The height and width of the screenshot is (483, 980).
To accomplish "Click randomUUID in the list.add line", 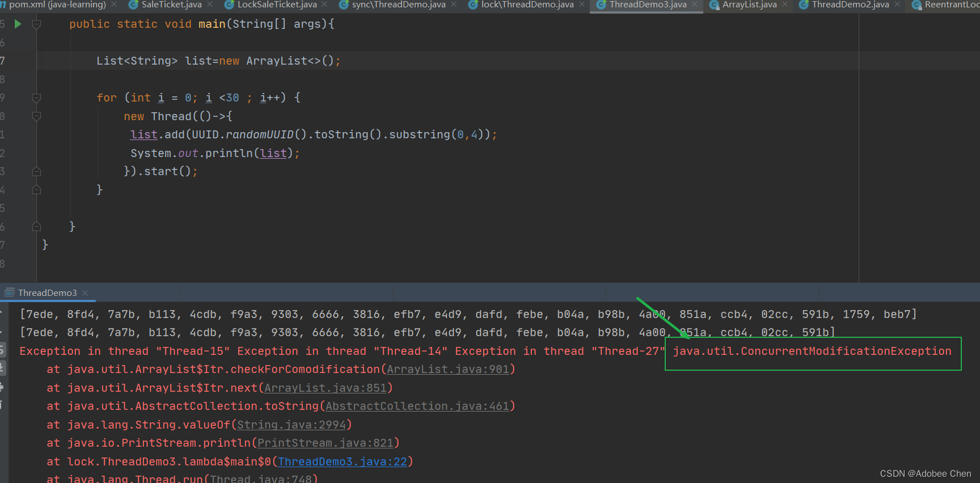I will point(260,135).
